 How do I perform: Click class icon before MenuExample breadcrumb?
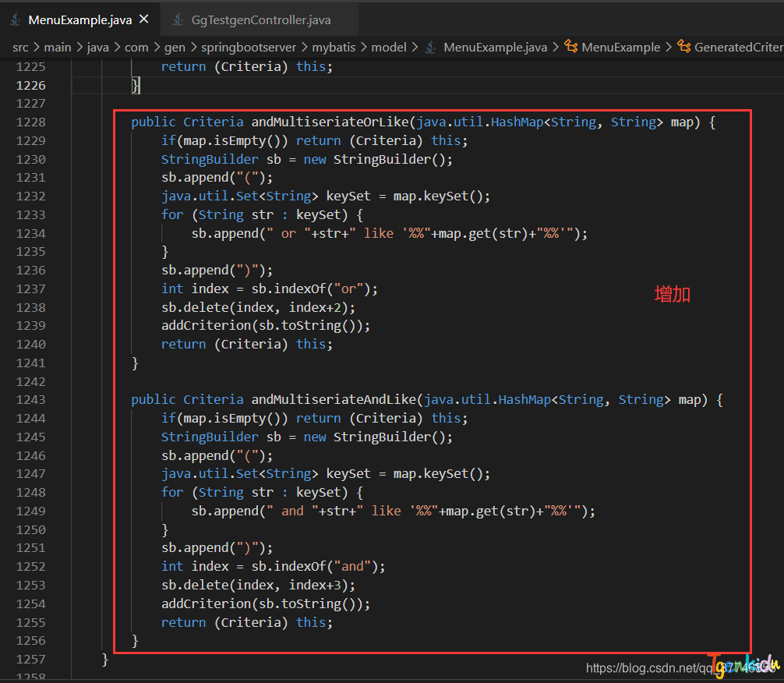[x=571, y=47]
